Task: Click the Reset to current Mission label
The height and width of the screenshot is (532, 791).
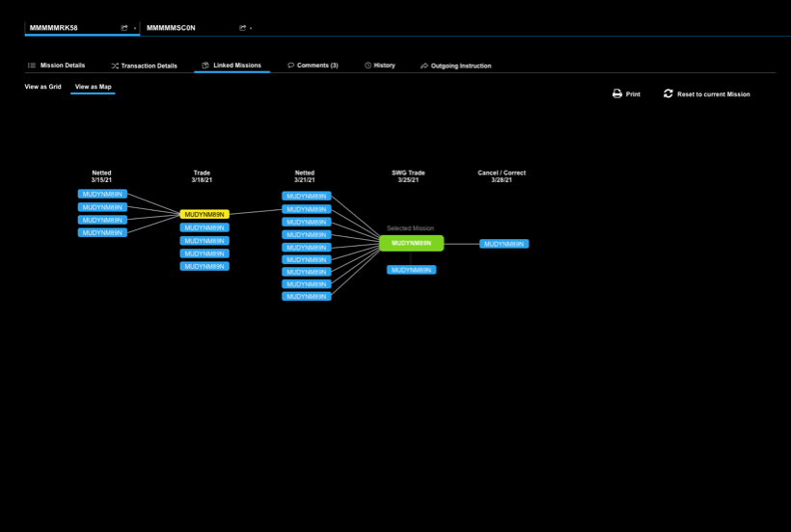Action: coord(713,94)
